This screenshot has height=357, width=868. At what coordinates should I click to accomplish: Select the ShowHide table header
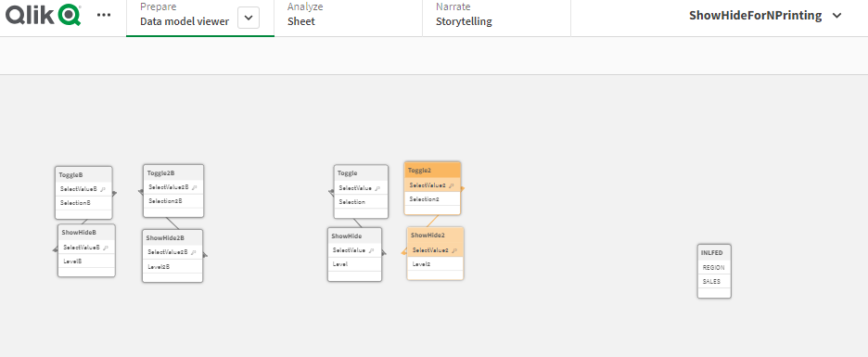(x=354, y=236)
